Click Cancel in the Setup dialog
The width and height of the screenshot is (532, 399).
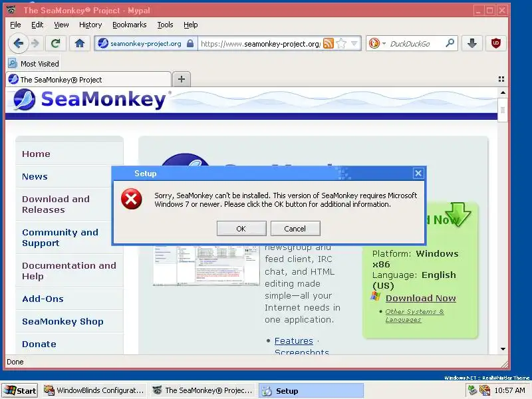coord(295,229)
